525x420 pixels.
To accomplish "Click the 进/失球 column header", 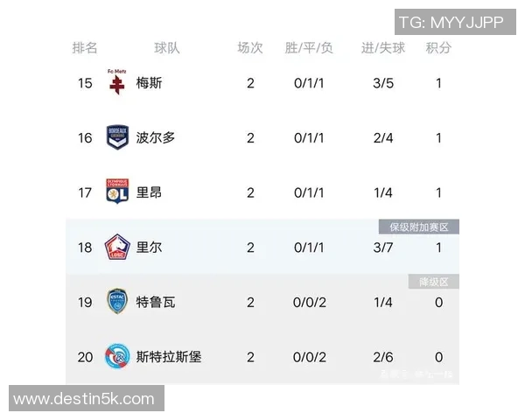I will point(383,47).
